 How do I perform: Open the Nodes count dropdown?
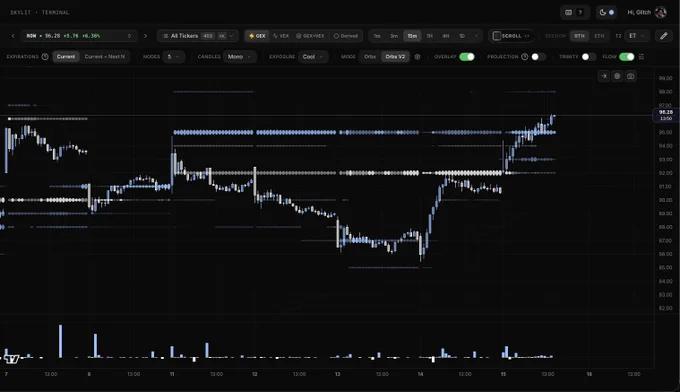173,57
